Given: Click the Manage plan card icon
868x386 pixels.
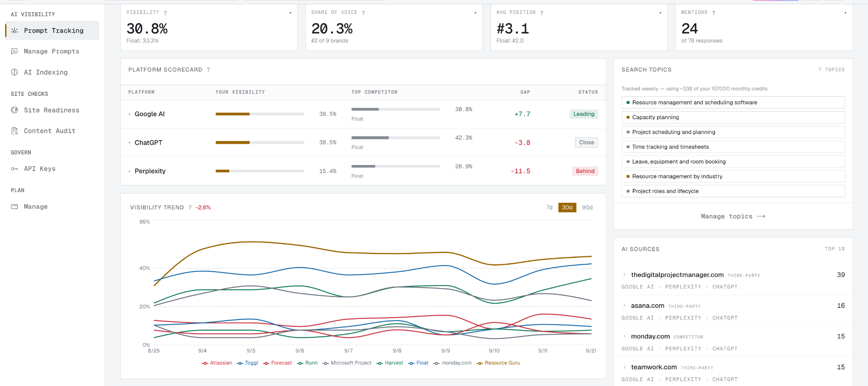Looking at the screenshot, I should [14, 207].
